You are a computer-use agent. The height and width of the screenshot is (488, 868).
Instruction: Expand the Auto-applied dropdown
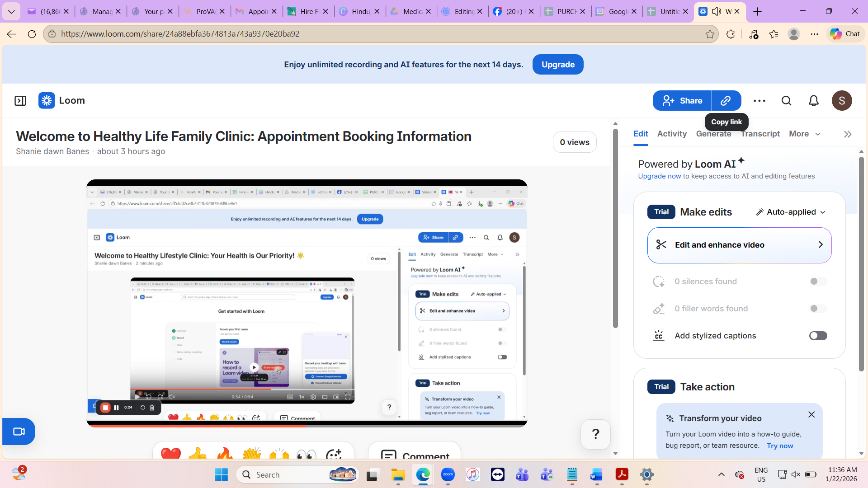pyautogui.click(x=791, y=212)
